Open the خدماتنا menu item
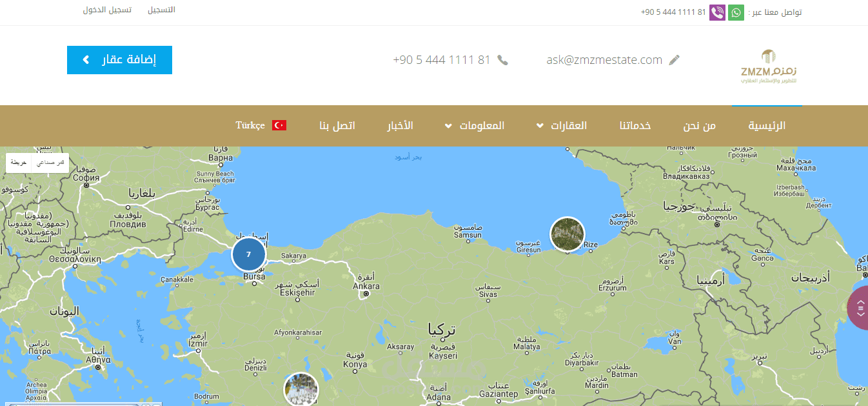This screenshot has width=868, height=406. tap(635, 125)
